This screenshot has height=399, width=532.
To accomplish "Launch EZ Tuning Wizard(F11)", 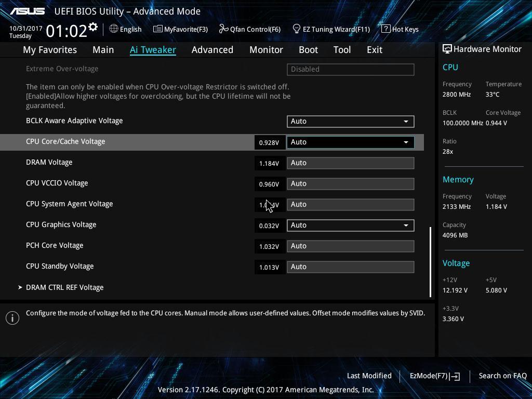I will [x=331, y=29].
